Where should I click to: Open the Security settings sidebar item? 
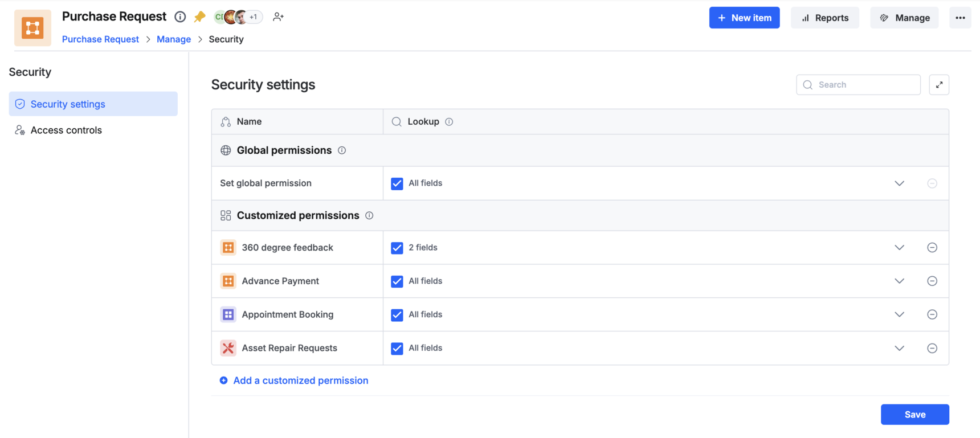(93, 104)
